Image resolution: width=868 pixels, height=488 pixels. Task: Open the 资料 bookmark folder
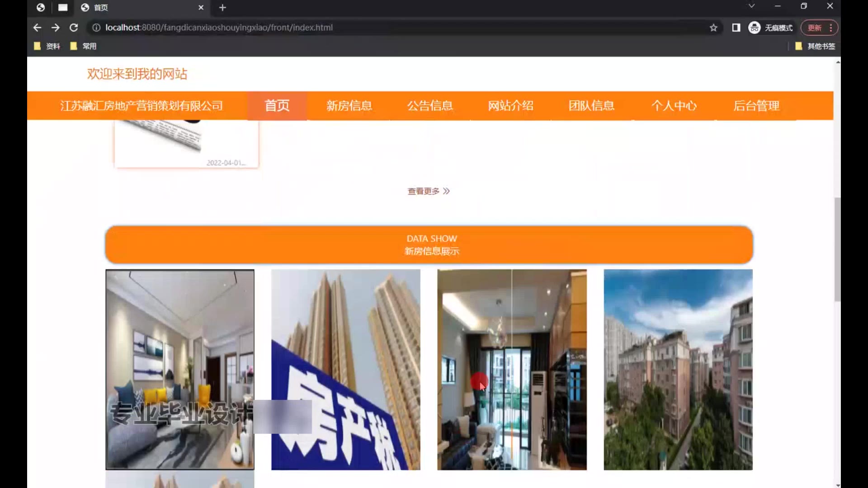pyautogui.click(x=47, y=46)
